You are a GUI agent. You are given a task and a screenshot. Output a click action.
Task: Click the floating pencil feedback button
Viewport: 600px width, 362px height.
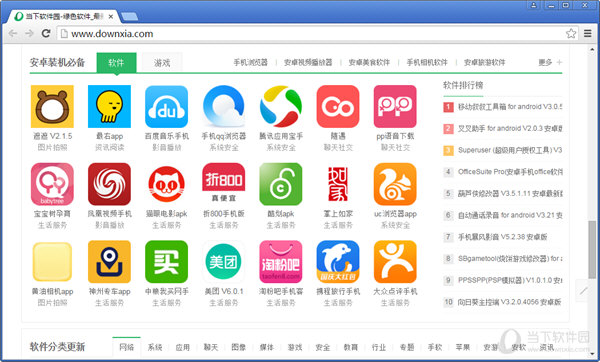[583, 291]
